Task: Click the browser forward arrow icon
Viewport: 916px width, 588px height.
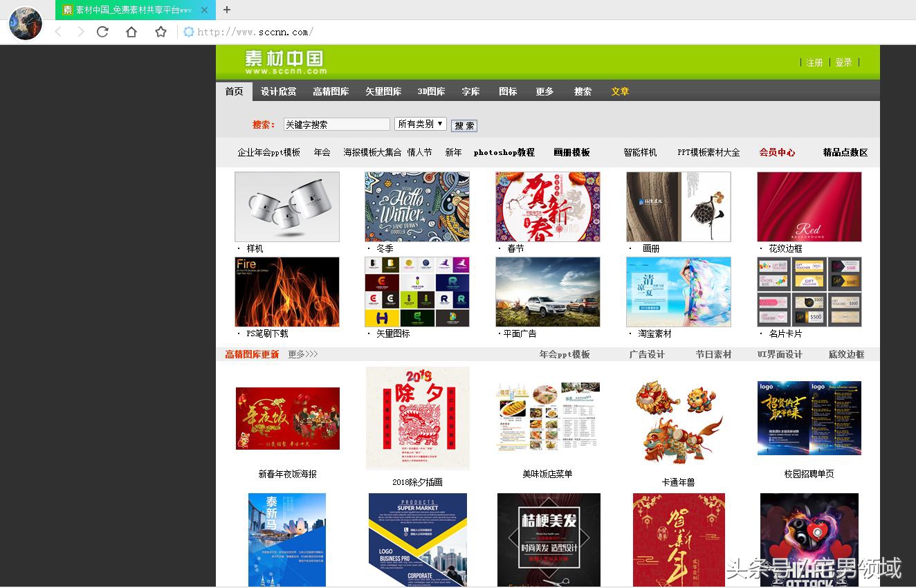Action: (80, 31)
